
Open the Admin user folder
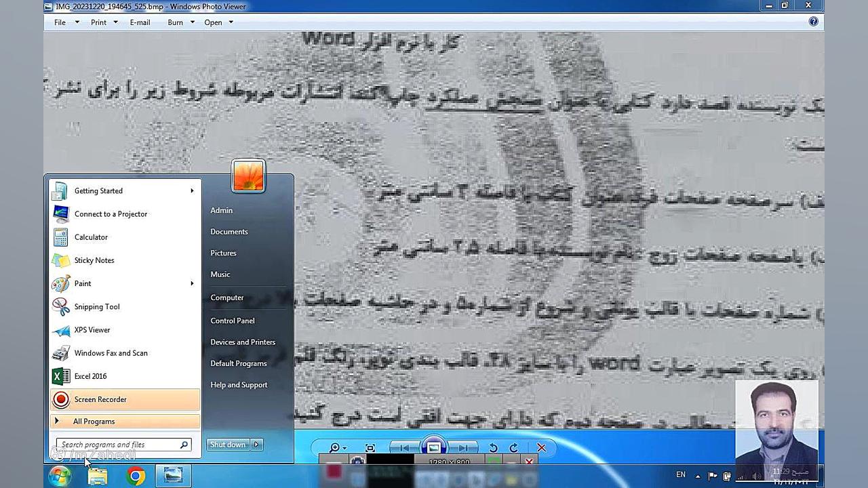[x=222, y=210]
